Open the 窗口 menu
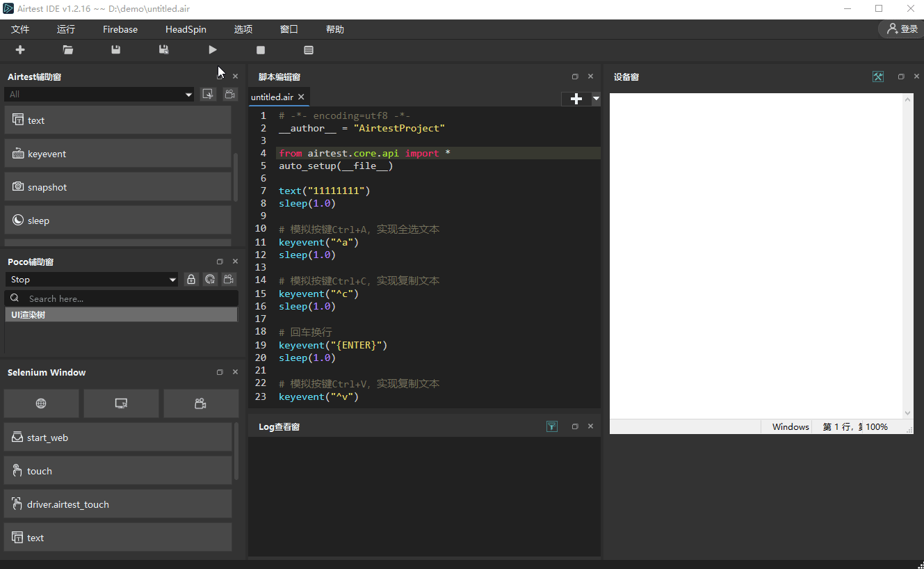 (x=289, y=29)
